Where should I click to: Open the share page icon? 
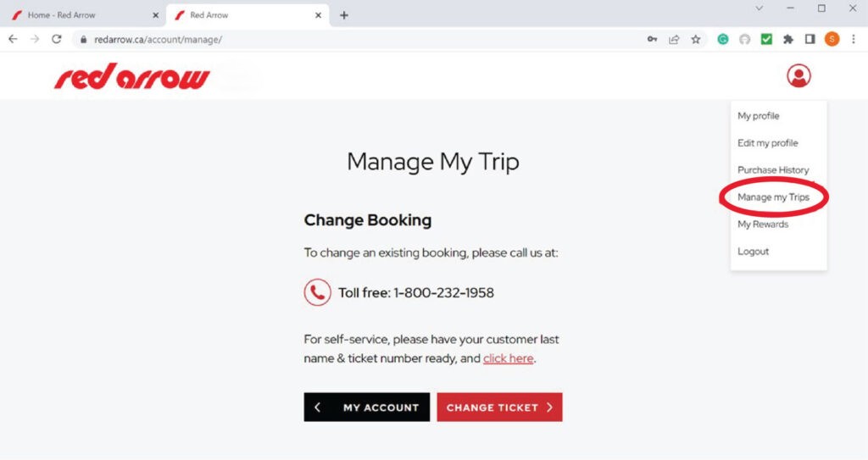[x=674, y=39]
